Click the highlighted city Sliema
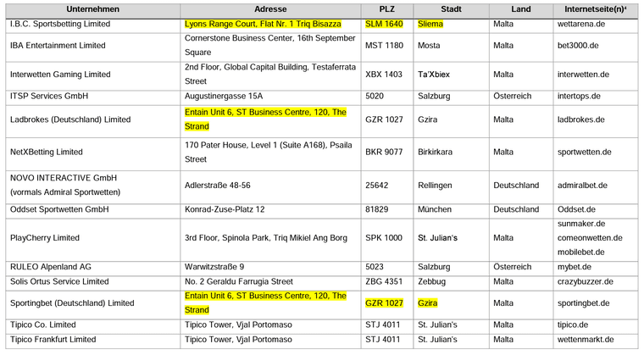644x355 pixels. click(430, 24)
